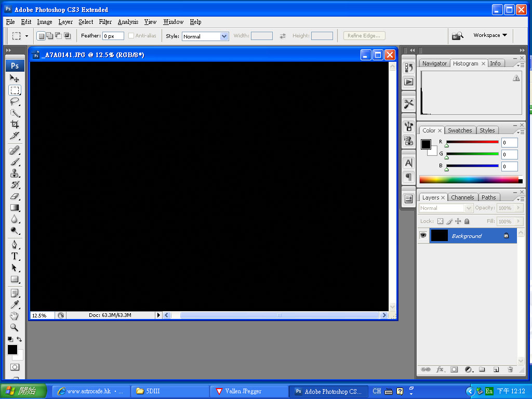
Task: Select the Hand tool
Action: pos(15,316)
